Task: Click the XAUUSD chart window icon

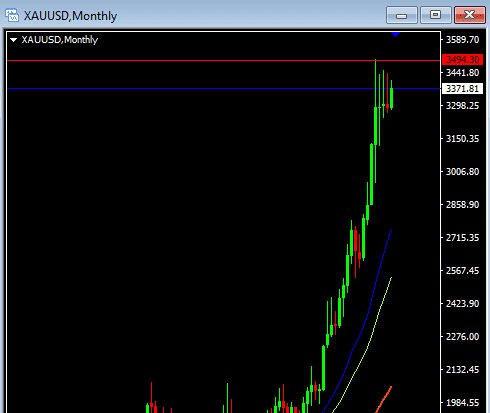Action: pyautogui.click(x=12, y=15)
